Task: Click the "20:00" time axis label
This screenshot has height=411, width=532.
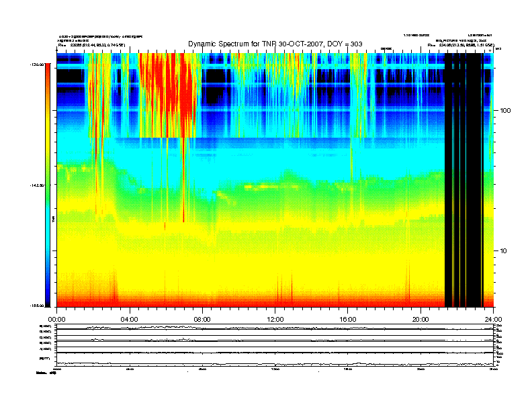Action: pyautogui.click(x=420, y=320)
